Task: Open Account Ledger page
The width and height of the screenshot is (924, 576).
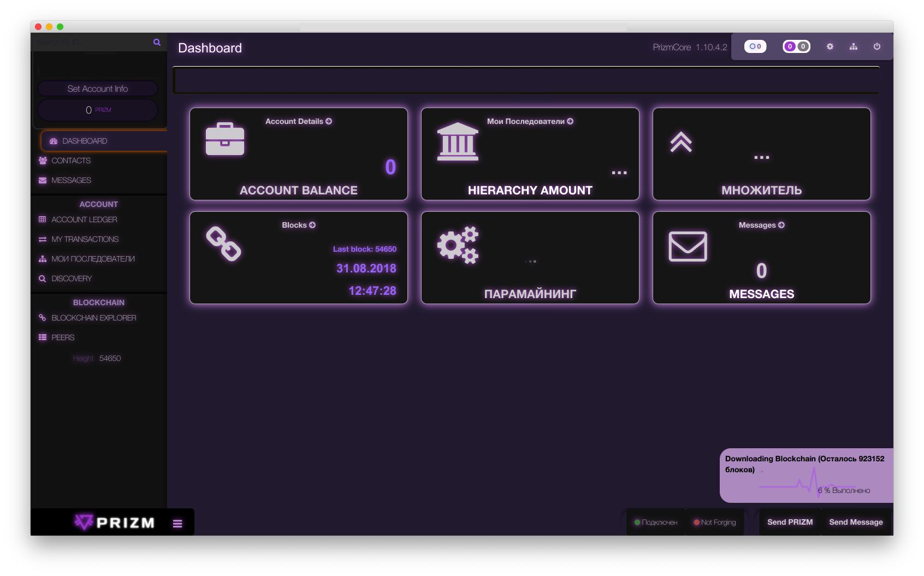Action: coord(84,219)
